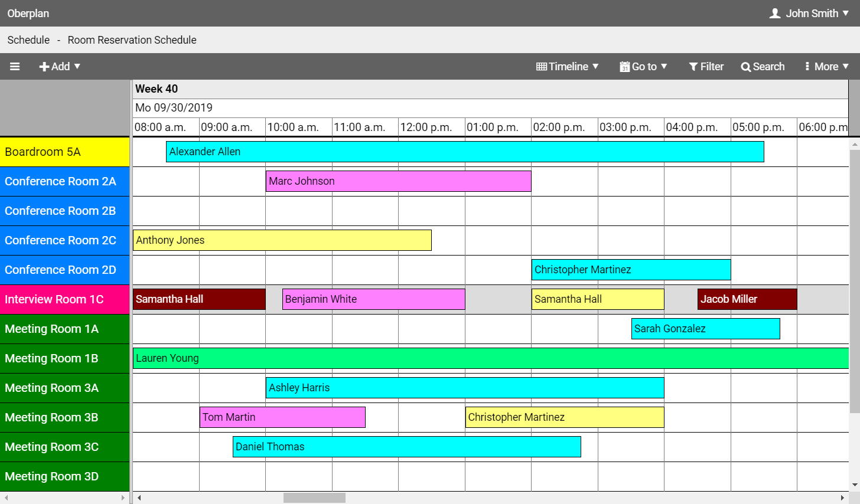The width and height of the screenshot is (860, 504).
Task: Select the Timeline view icon
Action: (x=541, y=66)
